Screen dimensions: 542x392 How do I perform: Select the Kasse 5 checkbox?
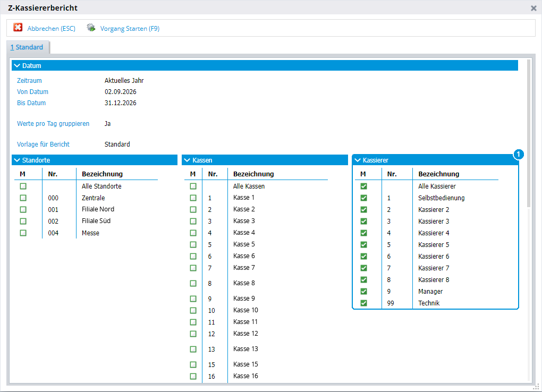click(193, 245)
